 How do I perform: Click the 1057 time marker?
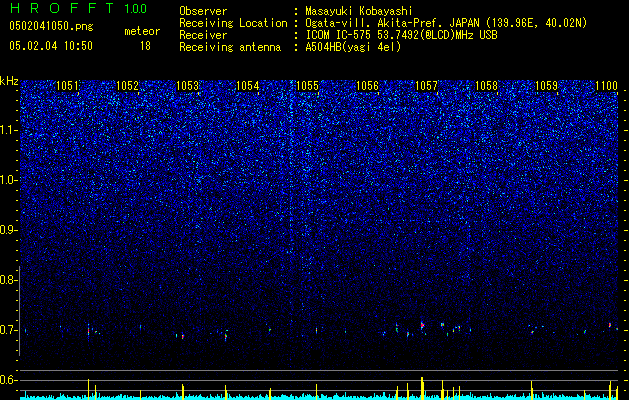[x=426, y=86]
